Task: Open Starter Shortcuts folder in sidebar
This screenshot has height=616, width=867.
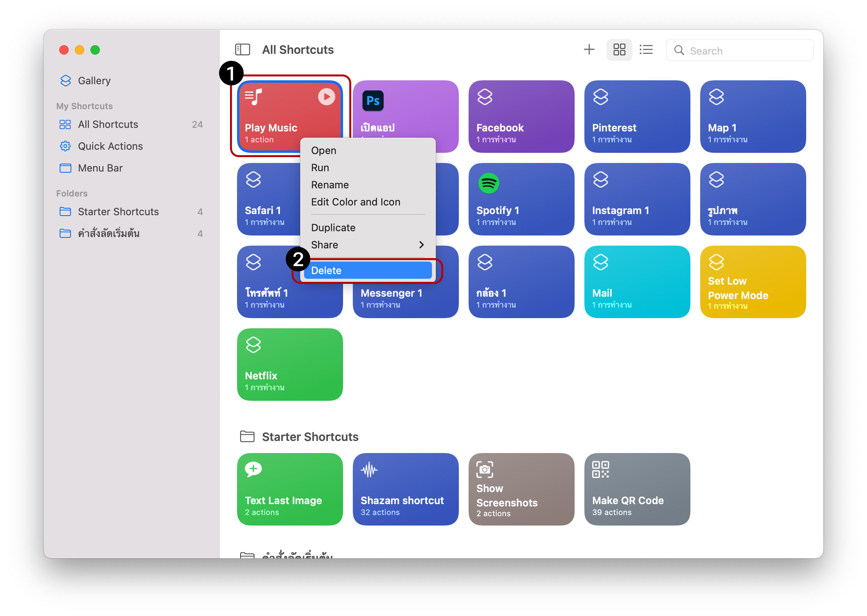Action: (118, 212)
